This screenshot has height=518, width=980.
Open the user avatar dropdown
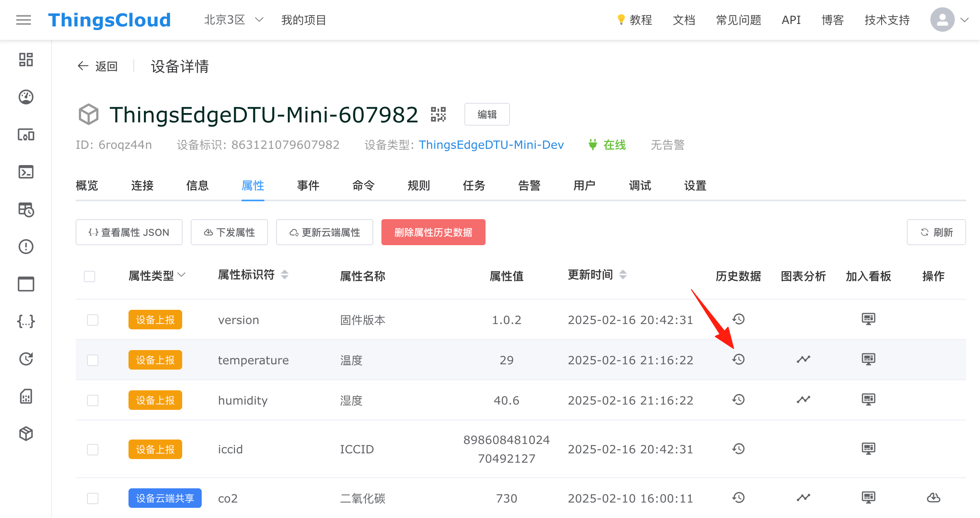950,20
